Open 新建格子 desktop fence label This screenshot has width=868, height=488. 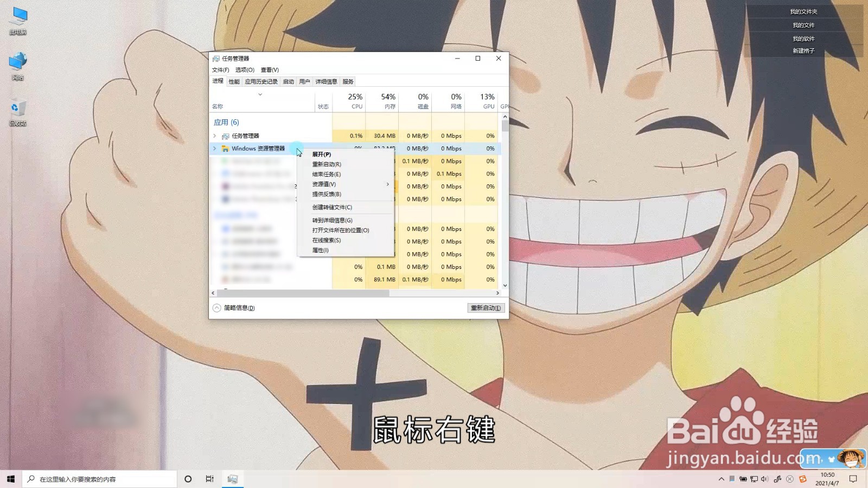coord(803,51)
